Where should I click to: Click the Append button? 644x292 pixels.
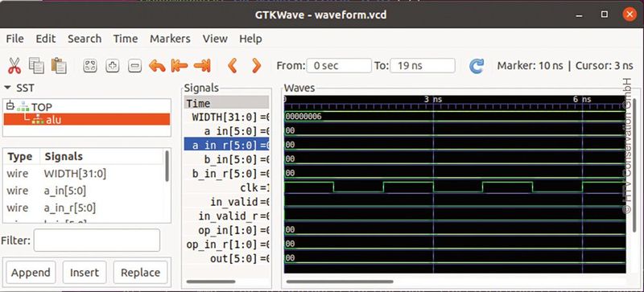31,272
